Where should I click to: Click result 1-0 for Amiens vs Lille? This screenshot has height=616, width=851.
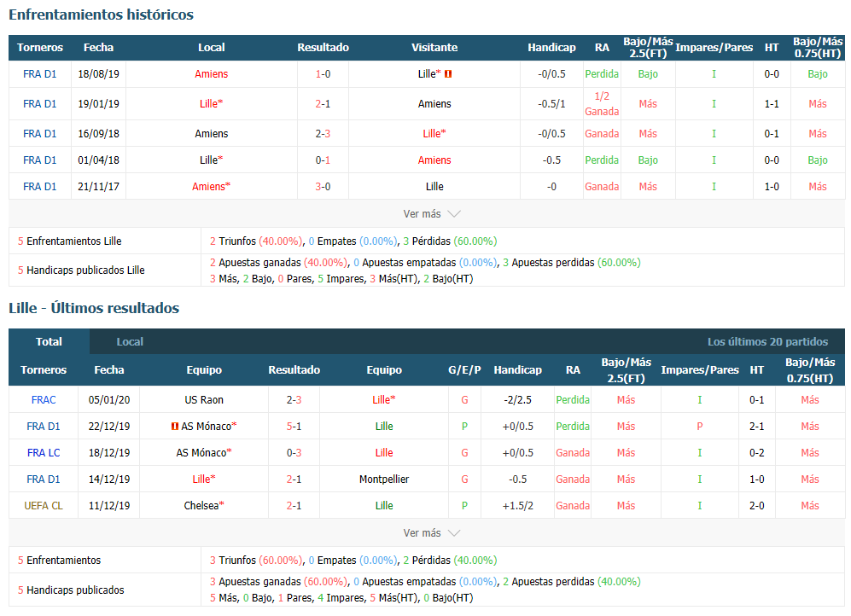tap(323, 73)
